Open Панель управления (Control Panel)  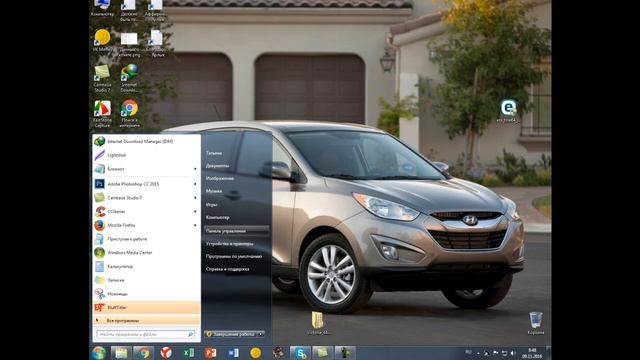pyautogui.click(x=237, y=231)
